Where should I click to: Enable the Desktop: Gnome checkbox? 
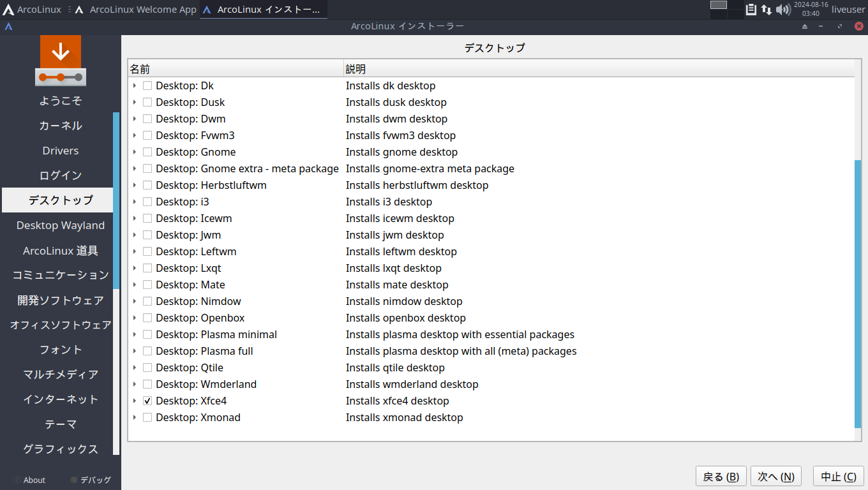(x=147, y=152)
